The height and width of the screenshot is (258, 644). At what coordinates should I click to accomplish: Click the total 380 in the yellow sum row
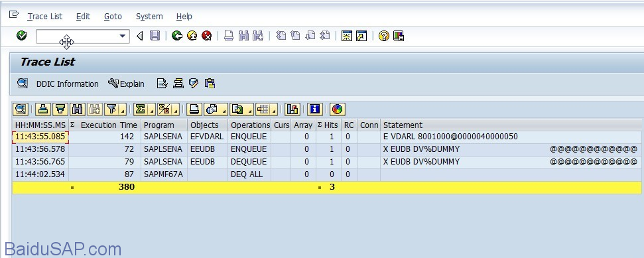pos(127,187)
